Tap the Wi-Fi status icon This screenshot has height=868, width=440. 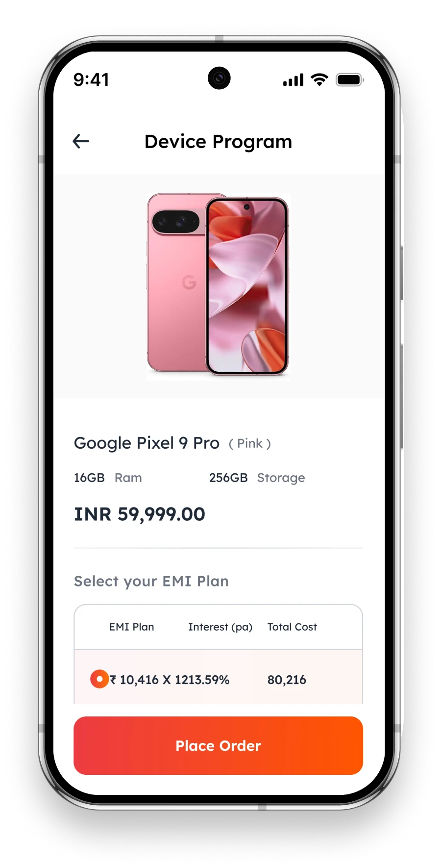pos(319,80)
